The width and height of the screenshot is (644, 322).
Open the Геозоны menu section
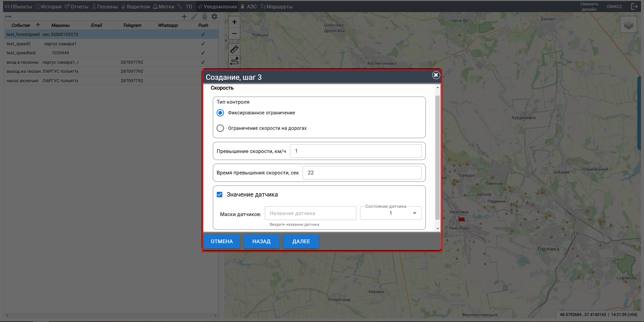pyautogui.click(x=105, y=7)
